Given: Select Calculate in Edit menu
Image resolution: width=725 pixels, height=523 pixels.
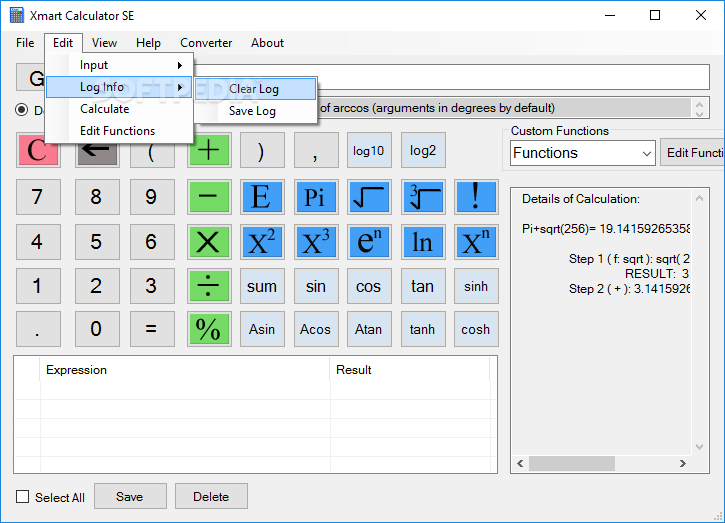Looking at the screenshot, I should pos(120,109).
